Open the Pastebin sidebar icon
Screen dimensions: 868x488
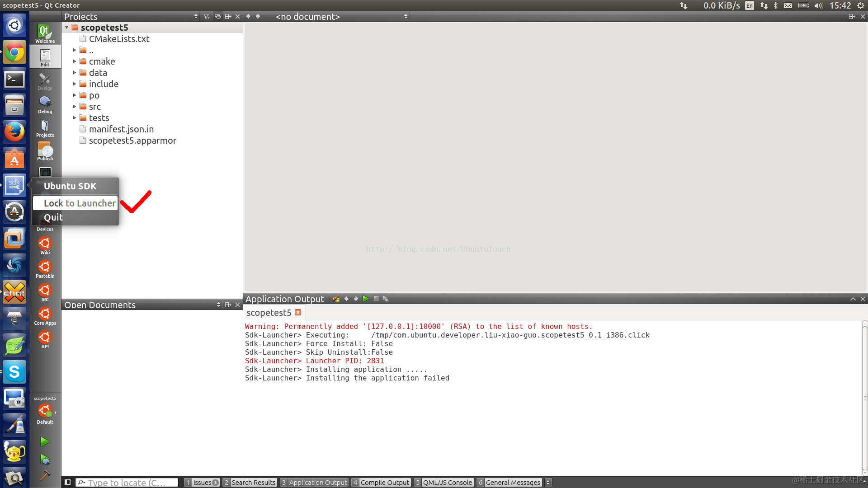(45, 269)
